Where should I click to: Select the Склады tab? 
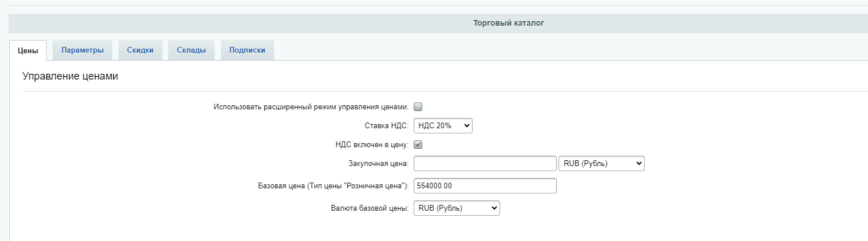tap(191, 50)
